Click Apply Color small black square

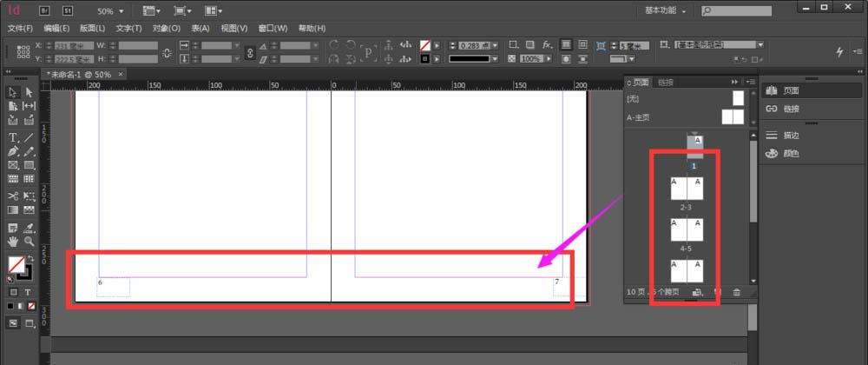tap(11, 306)
